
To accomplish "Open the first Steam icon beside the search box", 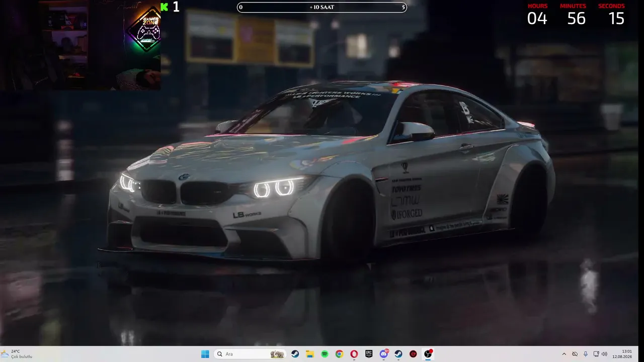I will [x=295, y=354].
